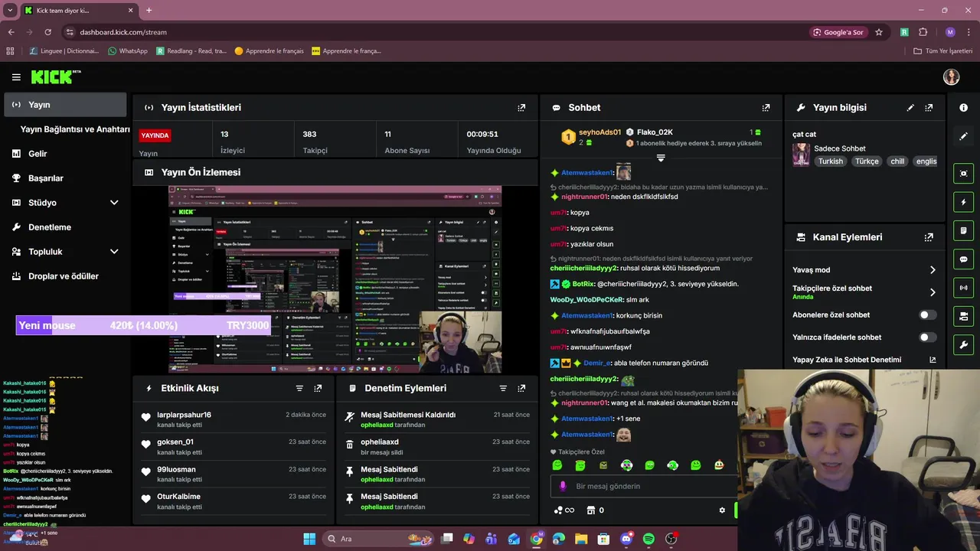Screen dimensions: 980x551
Task: Open the hamburger menu next to Kick logo
Action: pos(16,77)
